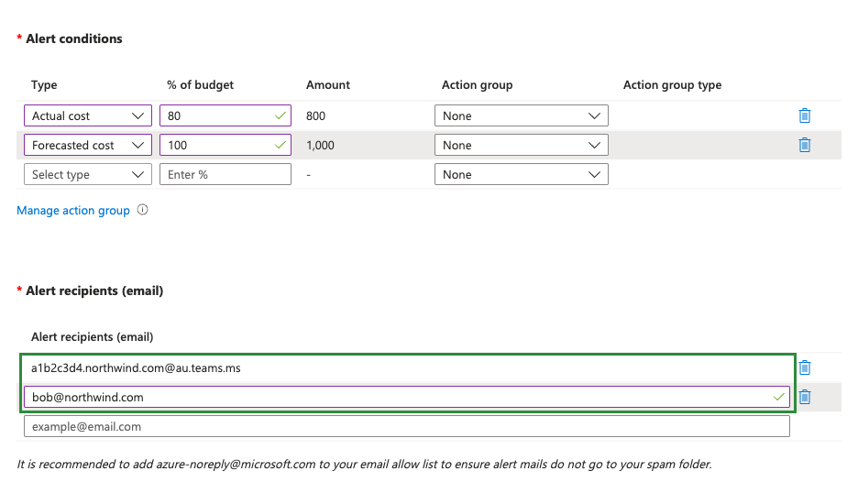Open Action group dropdown for Actual cost row
Image resolution: width=858 pixels, height=504 pixels.
pyautogui.click(x=521, y=116)
